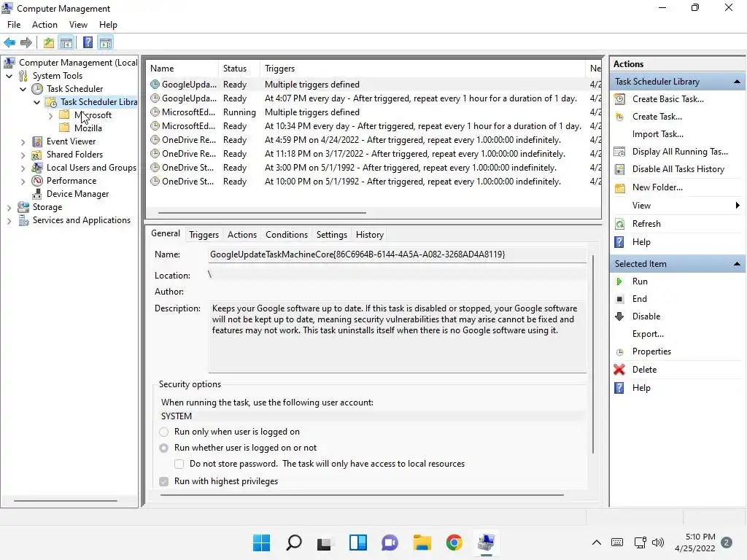The width and height of the screenshot is (747, 560).
Task: Open File Explorer from the taskbar
Action: (422, 542)
